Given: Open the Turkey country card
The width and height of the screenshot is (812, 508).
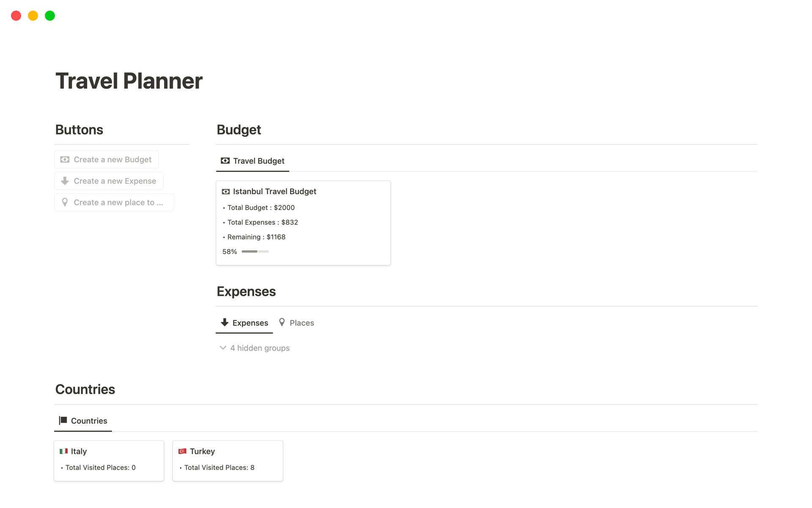Looking at the screenshot, I should click(x=228, y=461).
